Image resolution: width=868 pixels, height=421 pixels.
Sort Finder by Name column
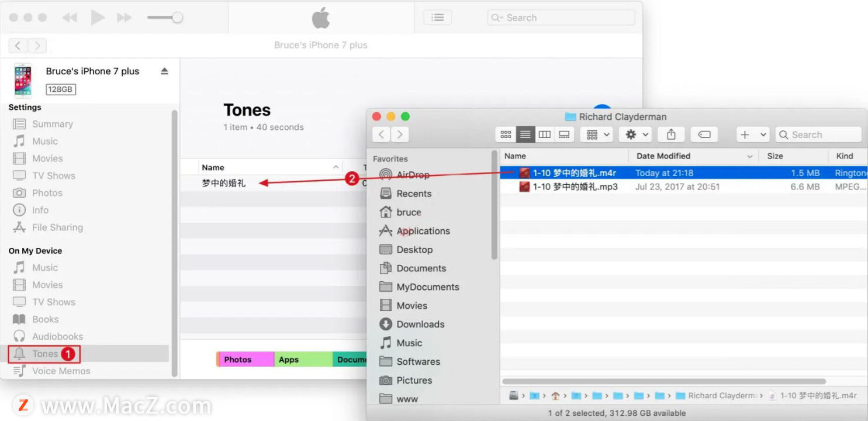(564, 156)
